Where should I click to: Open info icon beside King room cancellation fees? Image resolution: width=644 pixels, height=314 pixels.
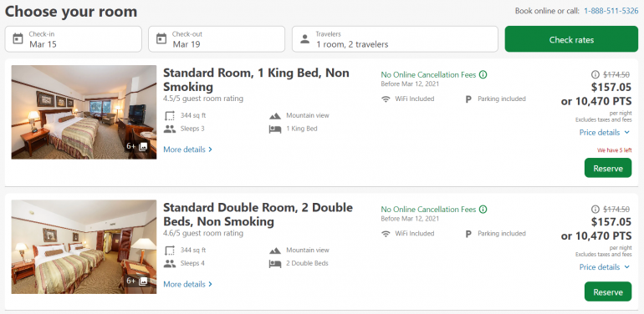pos(483,75)
